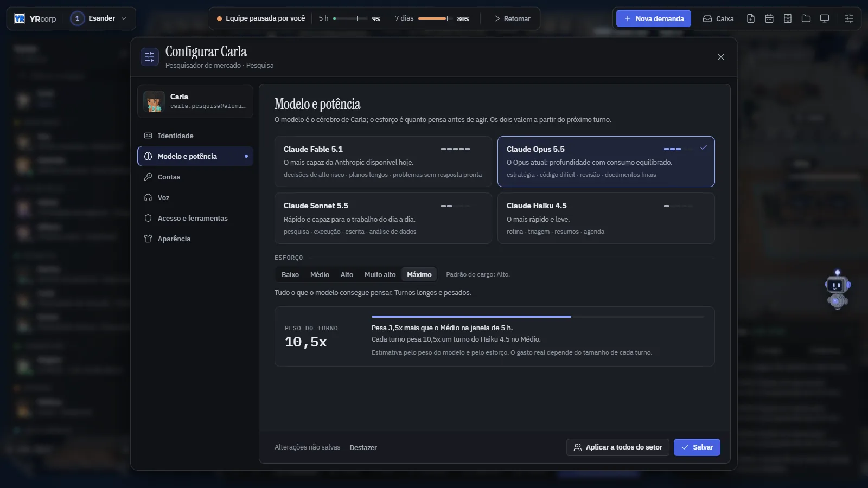Click the Nova demanda button
868x488 pixels.
point(654,18)
